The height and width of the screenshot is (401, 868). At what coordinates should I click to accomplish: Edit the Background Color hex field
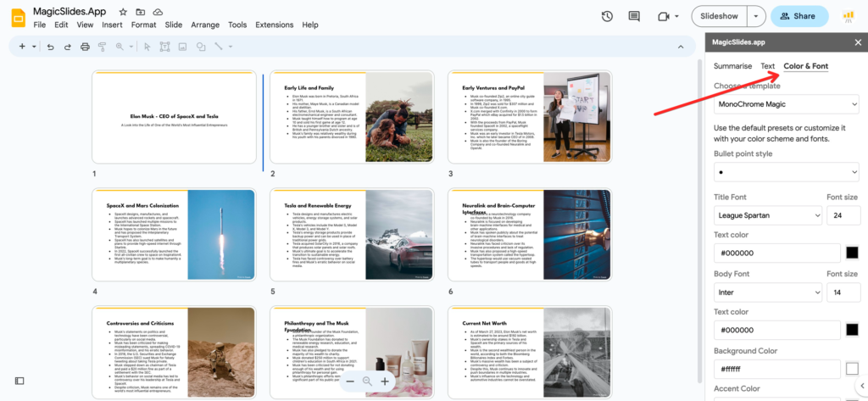click(777, 368)
